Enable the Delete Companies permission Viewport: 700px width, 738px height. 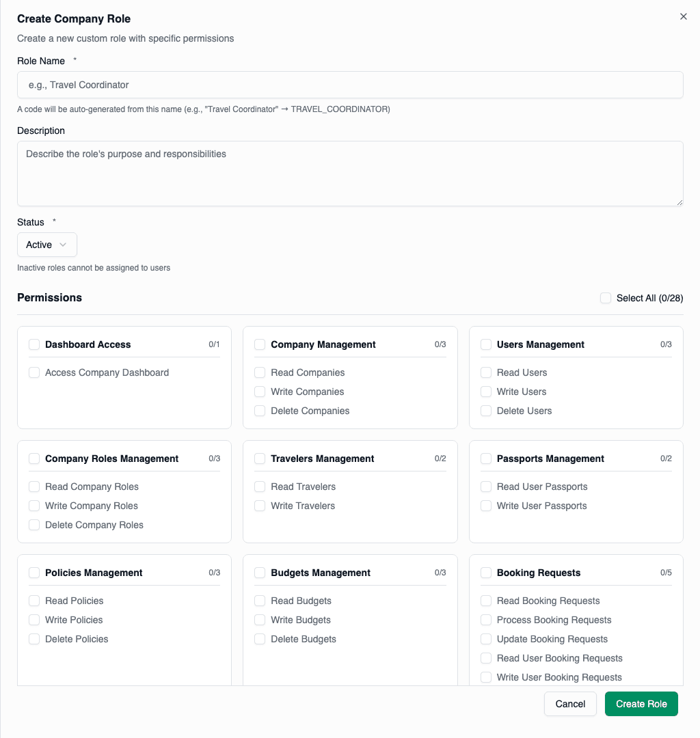pyautogui.click(x=260, y=411)
